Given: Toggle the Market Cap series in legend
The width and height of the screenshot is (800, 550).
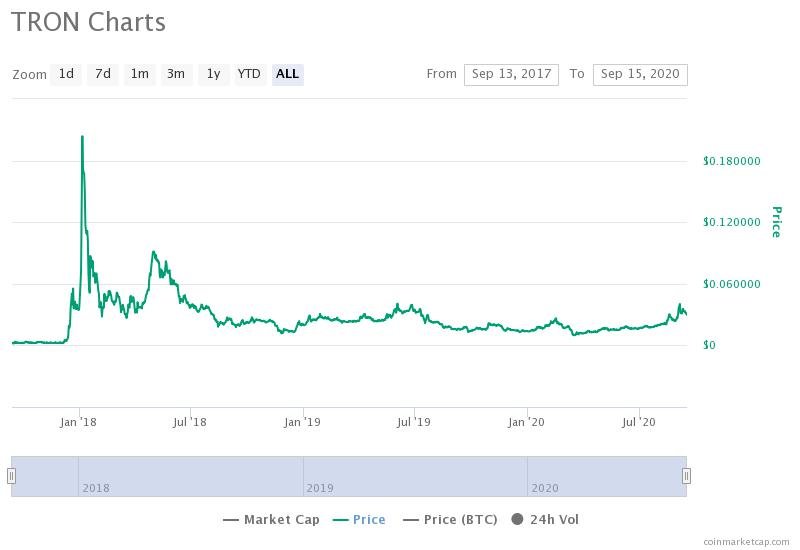Looking at the screenshot, I should tap(271, 520).
